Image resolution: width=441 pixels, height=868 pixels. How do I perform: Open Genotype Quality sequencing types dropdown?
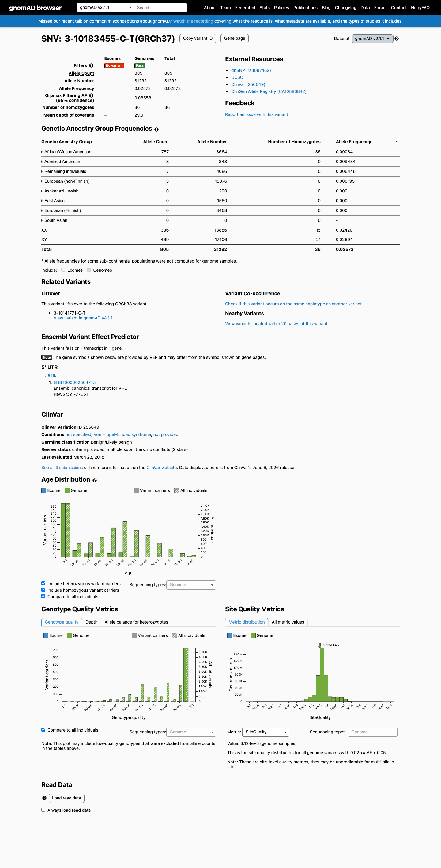191,732
